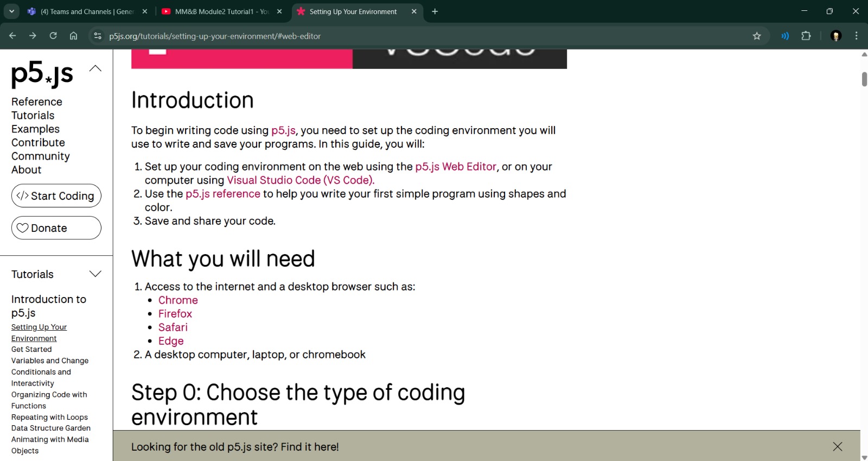The image size is (868, 461).
Task: Close the Setting Up Your Environment tab
Action: click(x=414, y=11)
